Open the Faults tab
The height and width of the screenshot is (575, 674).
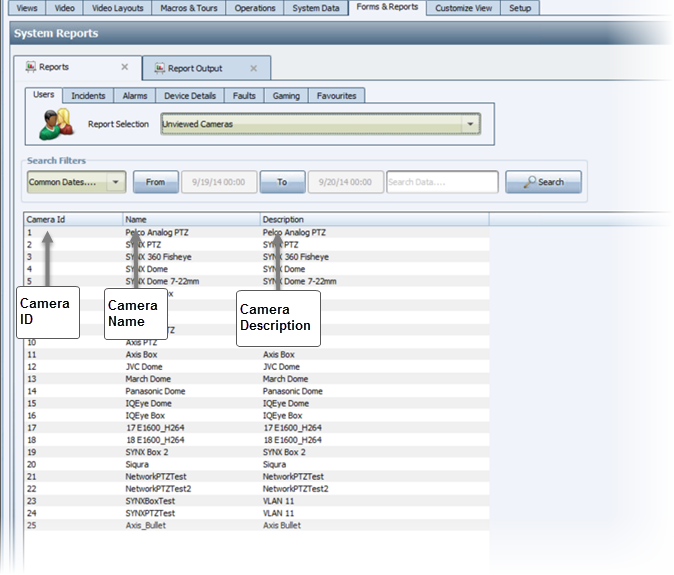[243, 96]
